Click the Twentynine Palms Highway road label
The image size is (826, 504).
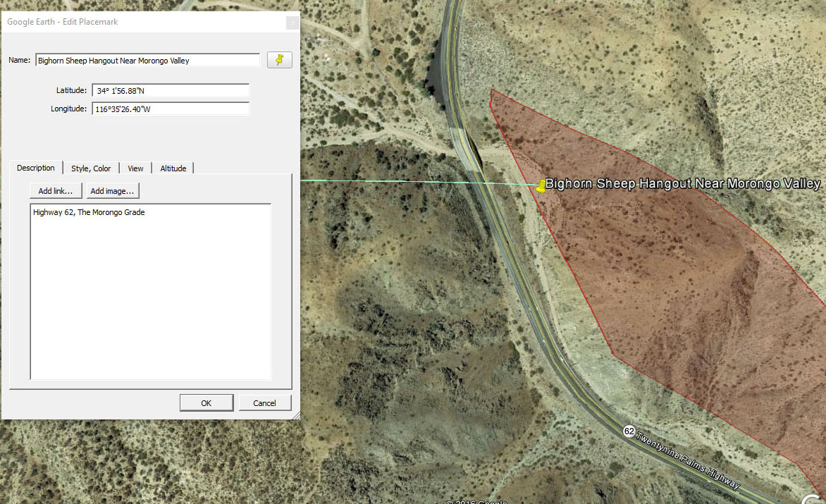click(688, 461)
